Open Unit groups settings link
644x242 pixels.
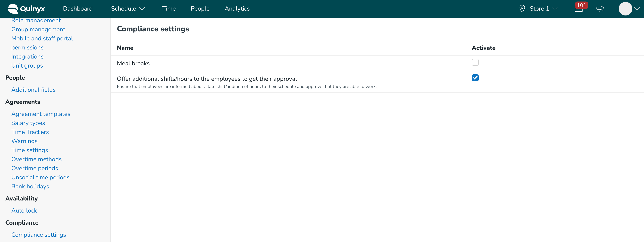[27, 66]
